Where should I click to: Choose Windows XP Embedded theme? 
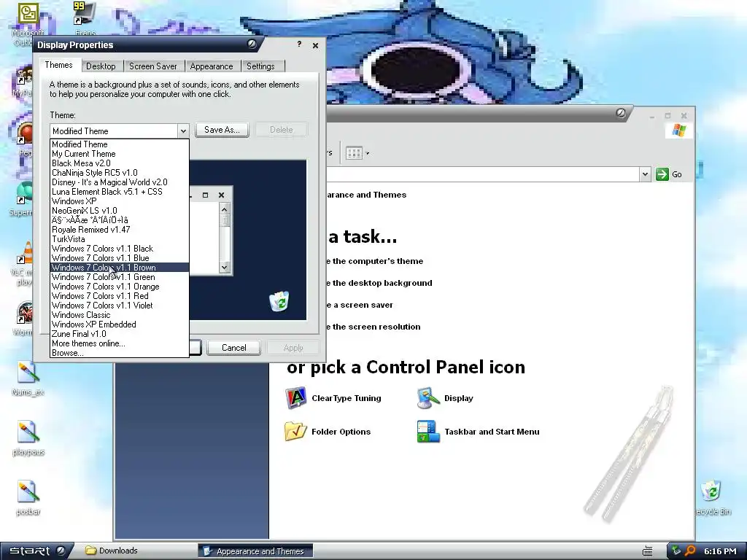pyautogui.click(x=120, y=324)
